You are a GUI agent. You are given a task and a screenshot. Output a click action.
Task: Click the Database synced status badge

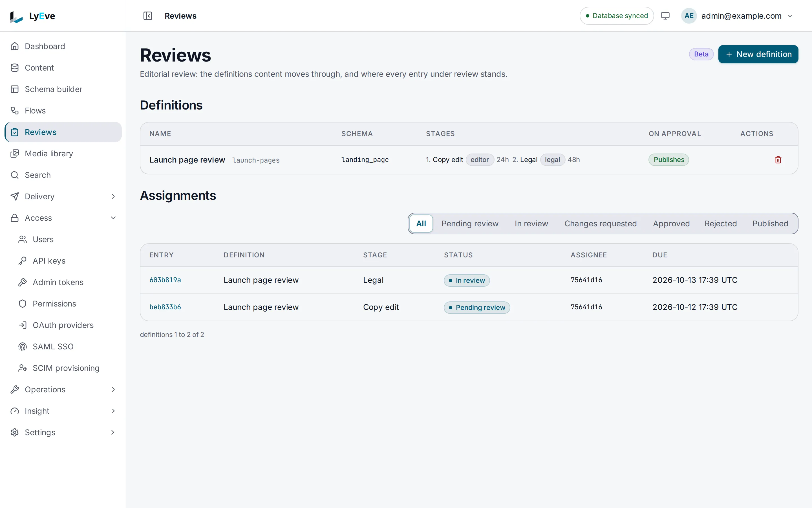[x=616, y=16]
